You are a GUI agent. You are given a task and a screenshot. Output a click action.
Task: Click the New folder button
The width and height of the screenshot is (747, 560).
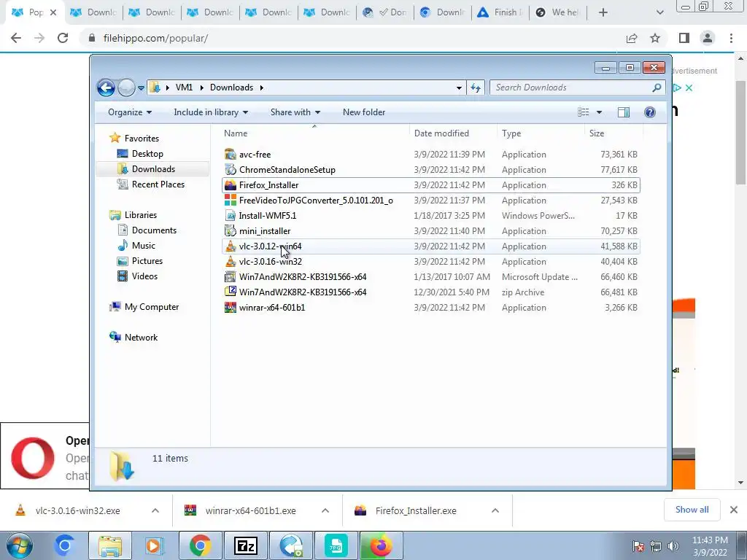[x=364, y=112]
